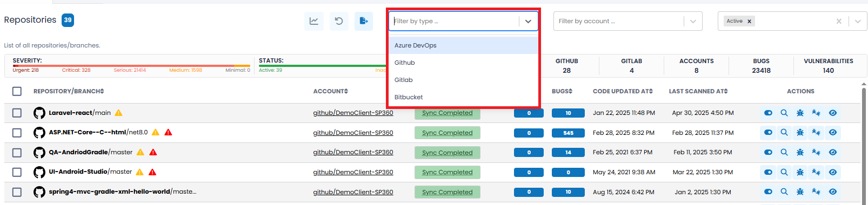Viewport: 868px width, 205px height.
Task: Open status filter dropdown chevron beside Active
Action: point(858,21)
